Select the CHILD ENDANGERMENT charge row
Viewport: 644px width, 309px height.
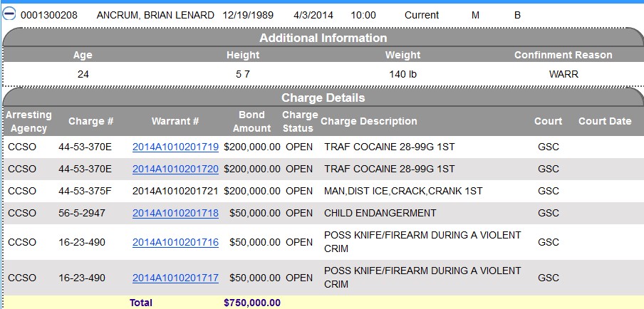point(323,213)
